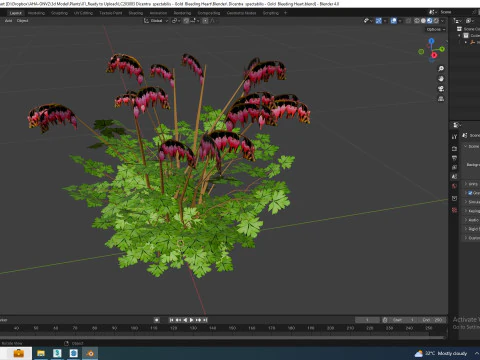Screen dimensions: 480x360
Task: Add a new workspace with plus button
Action: tap(285, 13)
